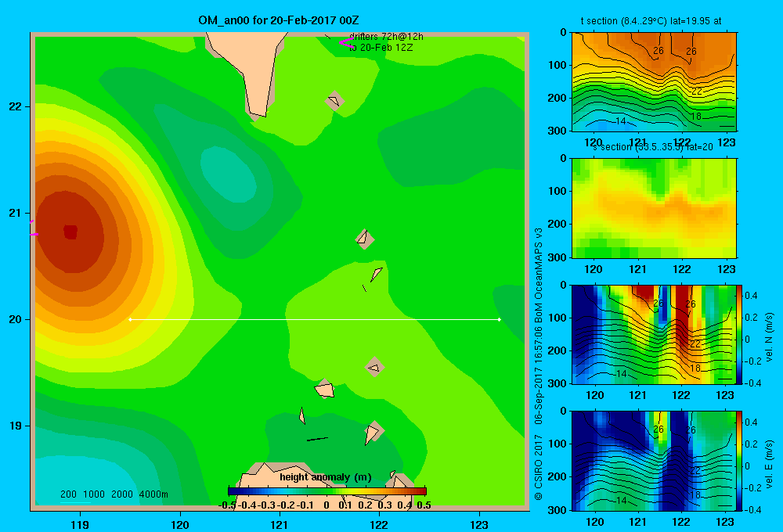The width and height of the screenshot is (783, 532).
Task: Click the "0.5" tick of the height anomaly bar
Action: pos(424,505)
